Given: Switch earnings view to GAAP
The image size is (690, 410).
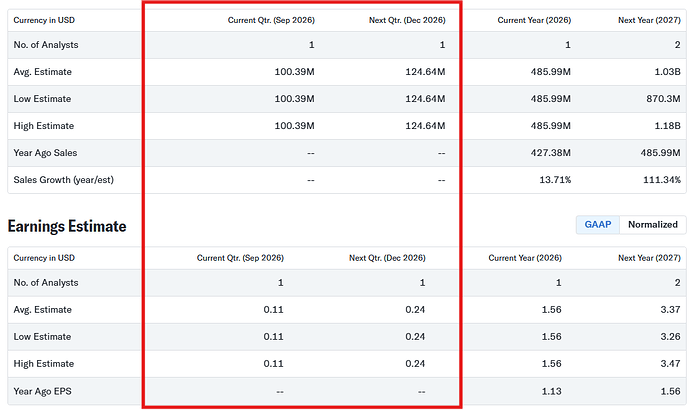Looking at the screenshot, I should click(x=598, y=224).
